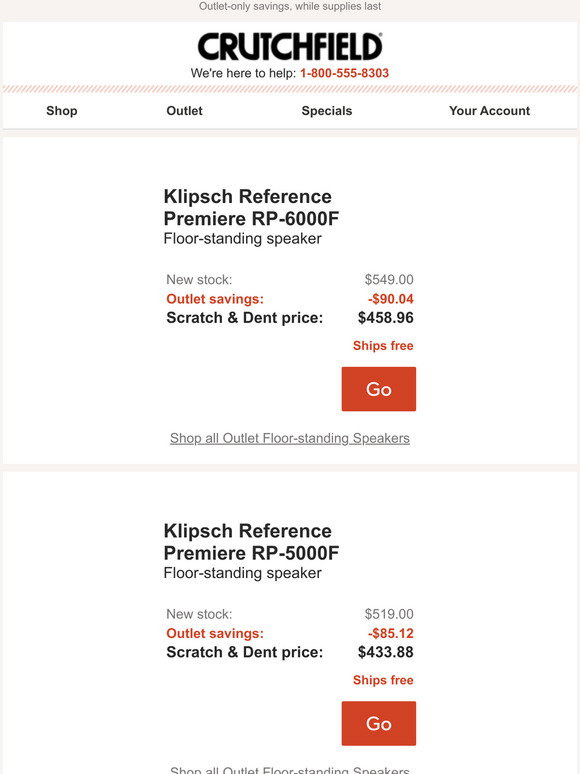Open the Klipsch Reference Premiere RP-6000F title
The width and height of the screenshot is (580, 774).
click(x=251, y=207)
